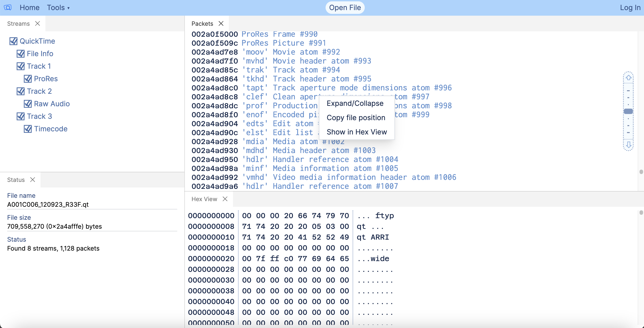The image size is (644, 328).
Task: Select Copy file position in context menu
Action: click(x=356, y=117)
